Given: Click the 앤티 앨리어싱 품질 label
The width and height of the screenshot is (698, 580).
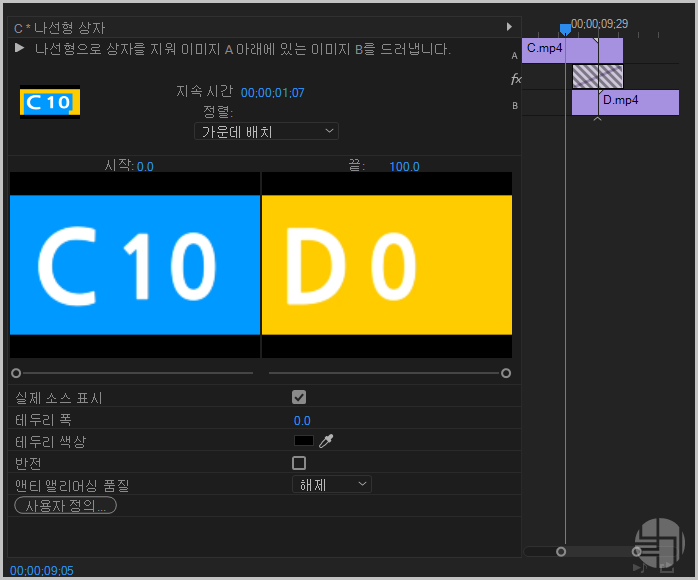Looking at the screenshot, I should (72, 485).
